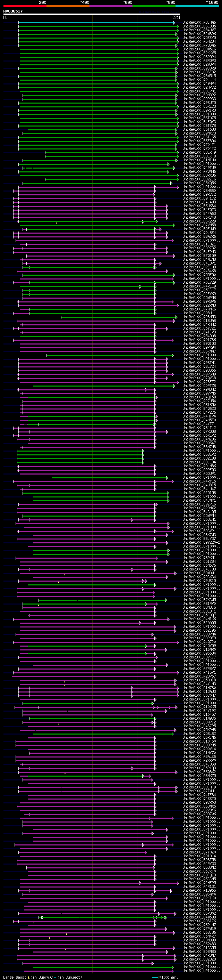Screen dimensions: 222x980
Task: Click the UniRef100_A4RYE5 entry
Action: (199, 481)
